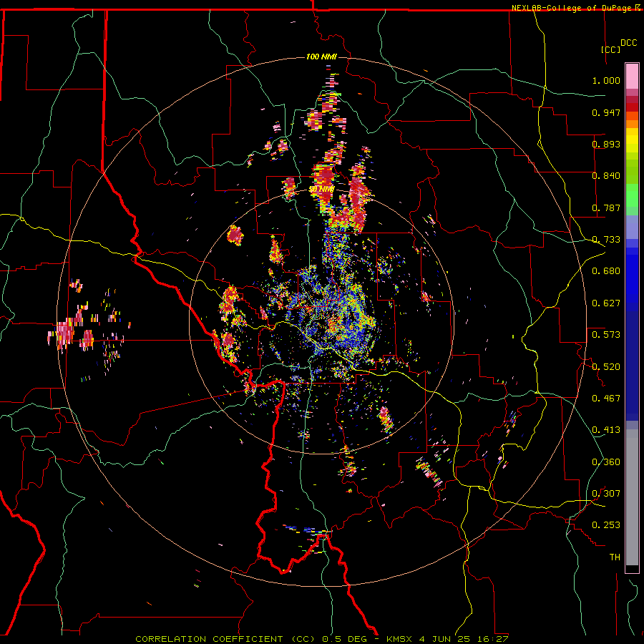Click the 50 NMI range ring label
This screenshot has width=644, height=644.
pyautogui.click(x=321, y=190)
